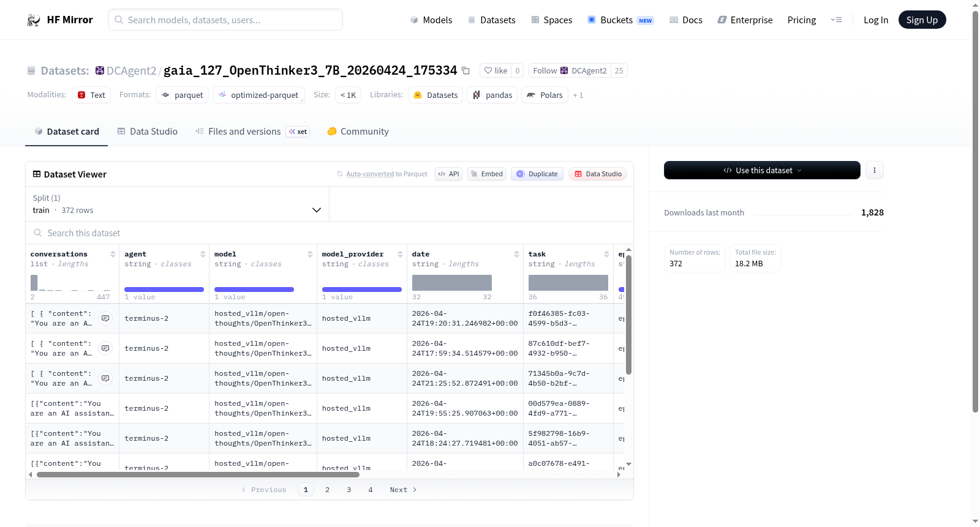This screenshot has height=527, width=980.
Task: Sort the model_provider column
Action: pos(400,254)
